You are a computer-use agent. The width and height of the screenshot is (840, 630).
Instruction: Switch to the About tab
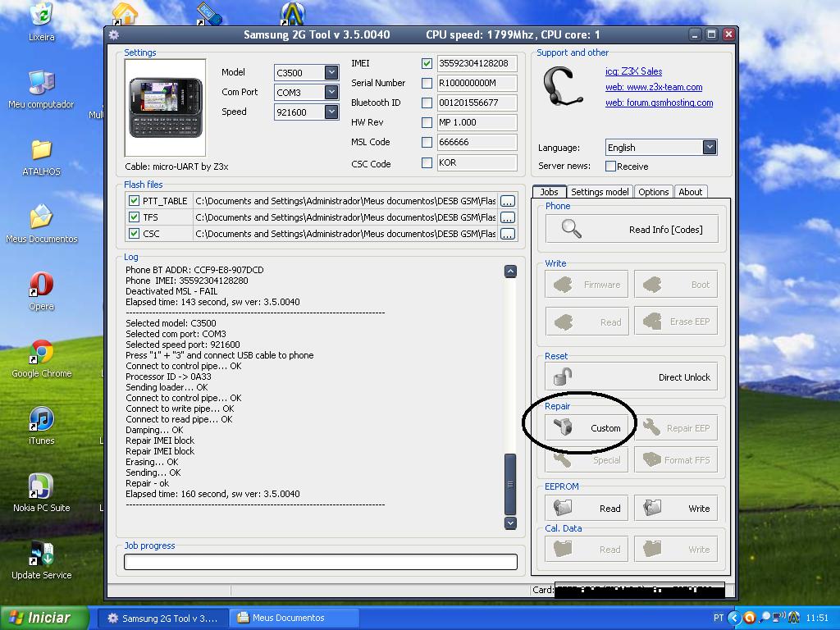tap(690, 192)
